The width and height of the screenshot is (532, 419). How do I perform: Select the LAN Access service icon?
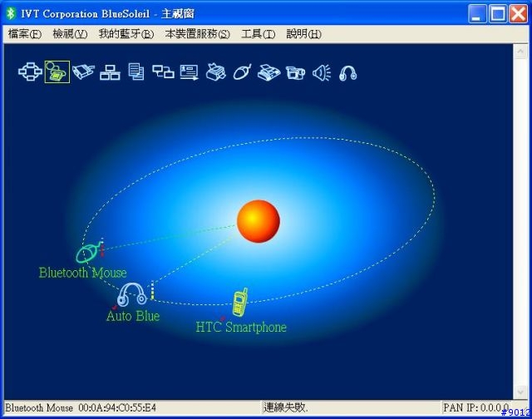coord(110,72)
